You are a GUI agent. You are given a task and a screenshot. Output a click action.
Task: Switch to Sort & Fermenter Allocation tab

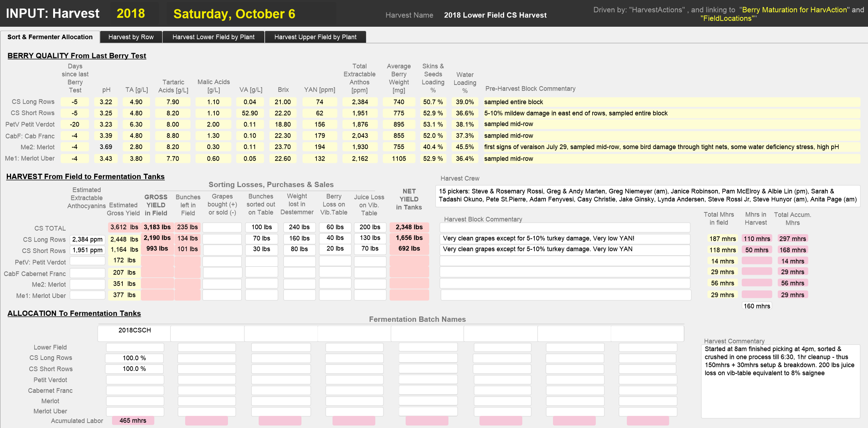pyautogui.click(x=50, y=37)
